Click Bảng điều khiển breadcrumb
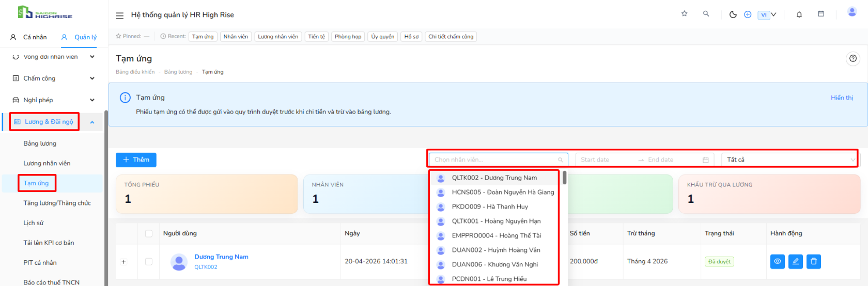Screen dimensions: 868x286 [x=135, y=72]
